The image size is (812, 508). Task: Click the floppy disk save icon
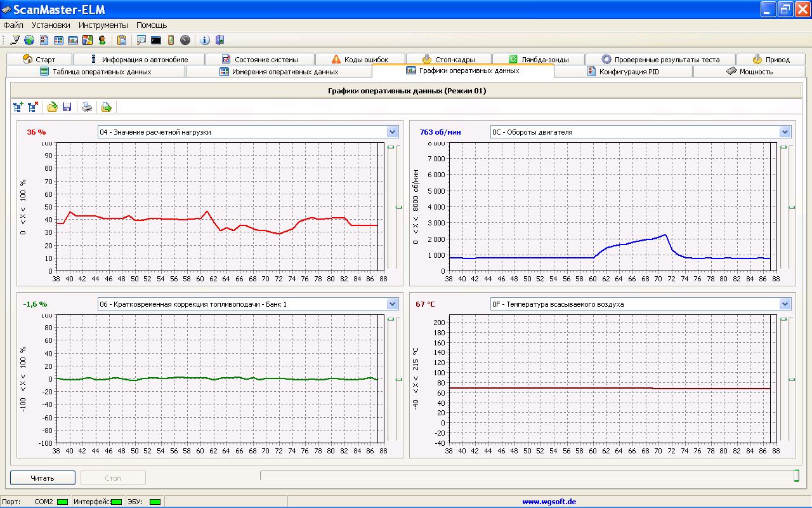point(67,107)
